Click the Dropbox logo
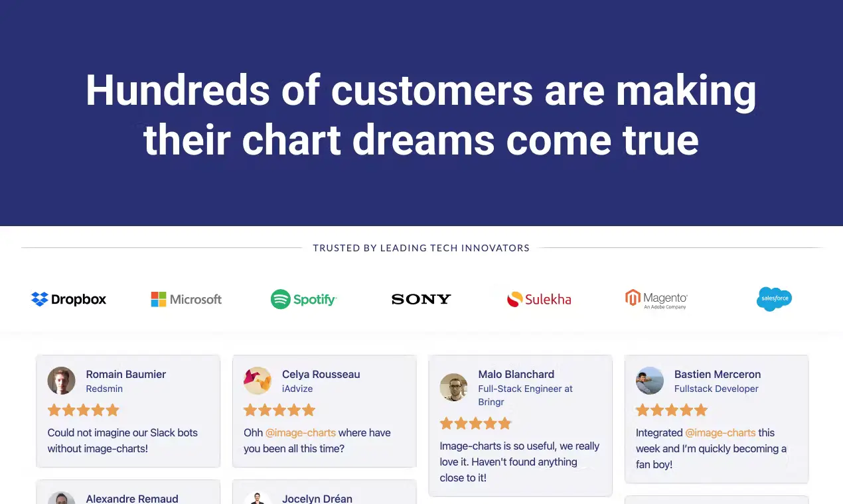This screenshot has width=843, height=504. tap(69, 299)
